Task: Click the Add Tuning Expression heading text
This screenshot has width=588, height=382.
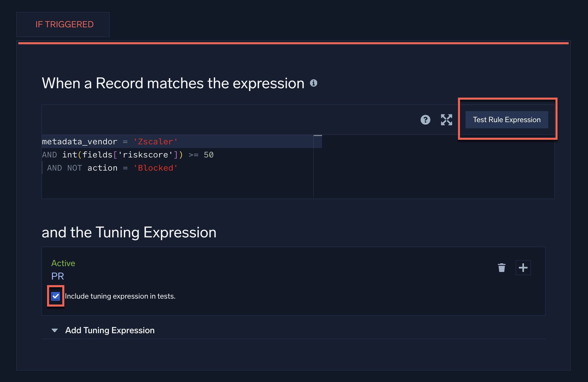Action: pyautogui.click(x=110, y=330)
